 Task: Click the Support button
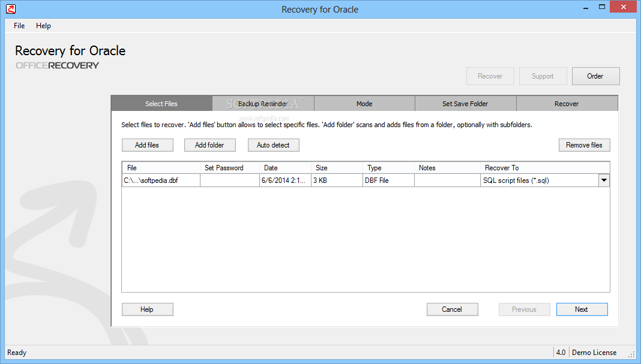tap(543, 76)
